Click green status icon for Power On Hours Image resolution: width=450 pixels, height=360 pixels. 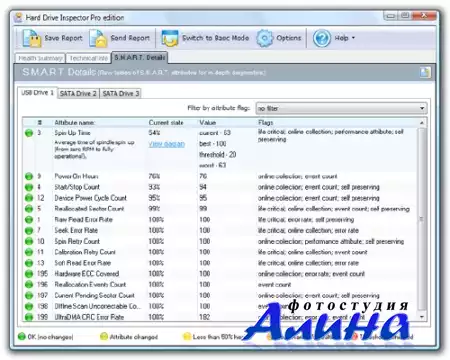point(29,176)
